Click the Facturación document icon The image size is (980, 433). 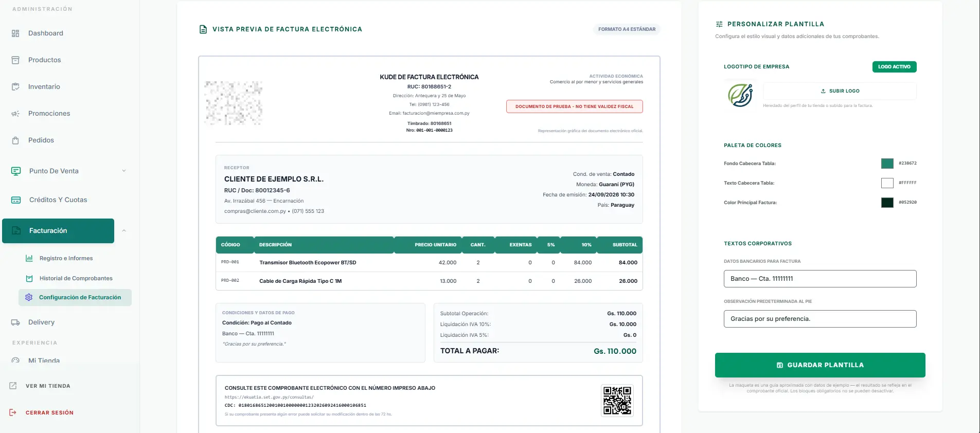[x=16, y=231]
